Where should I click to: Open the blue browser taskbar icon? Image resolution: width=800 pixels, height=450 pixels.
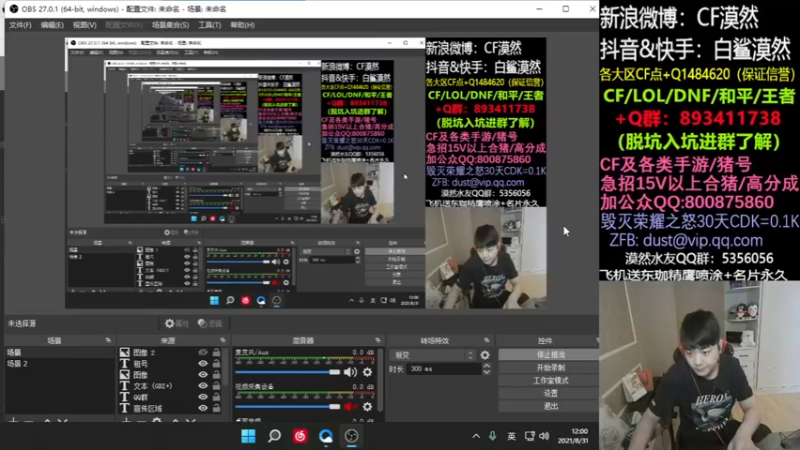(326, 436)
